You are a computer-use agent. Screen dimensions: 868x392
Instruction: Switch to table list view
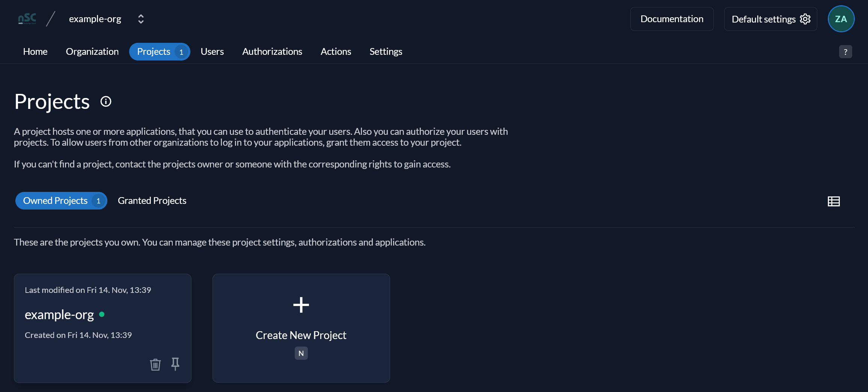pyautogui.click(x=833, y=201)
